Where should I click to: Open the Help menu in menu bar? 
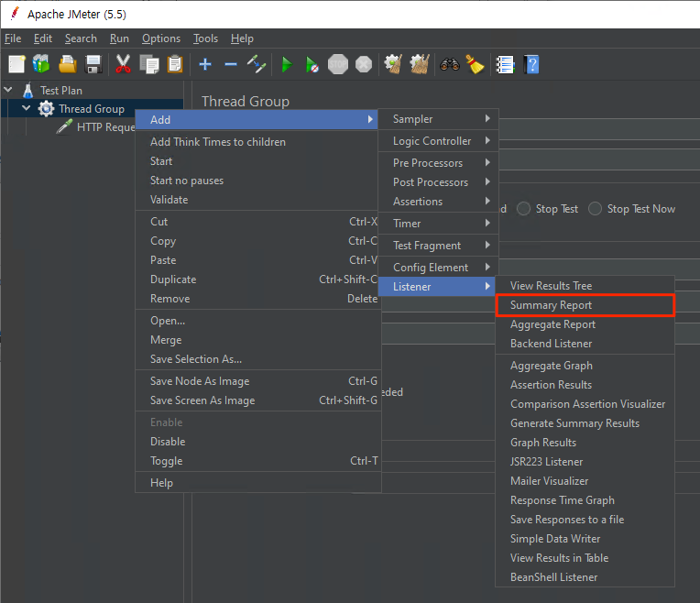242,38
